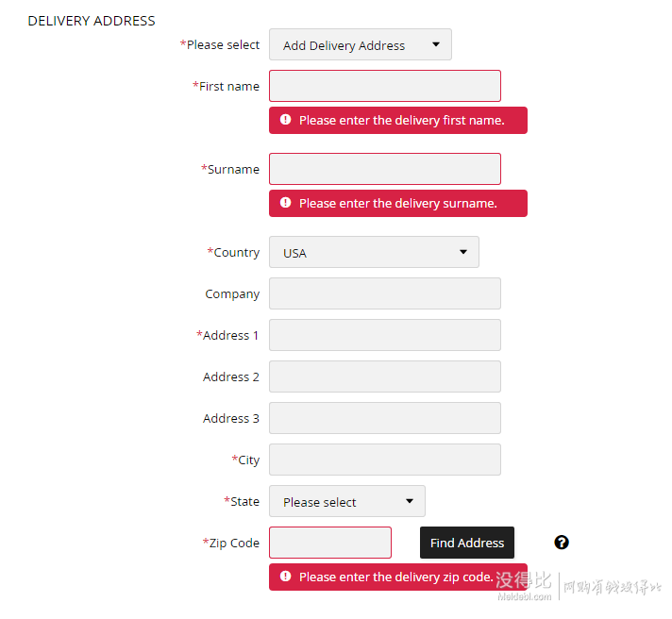Select the Address 2 text box
Image resolution: width=672 pixels, height=619 pixels.
385,376
